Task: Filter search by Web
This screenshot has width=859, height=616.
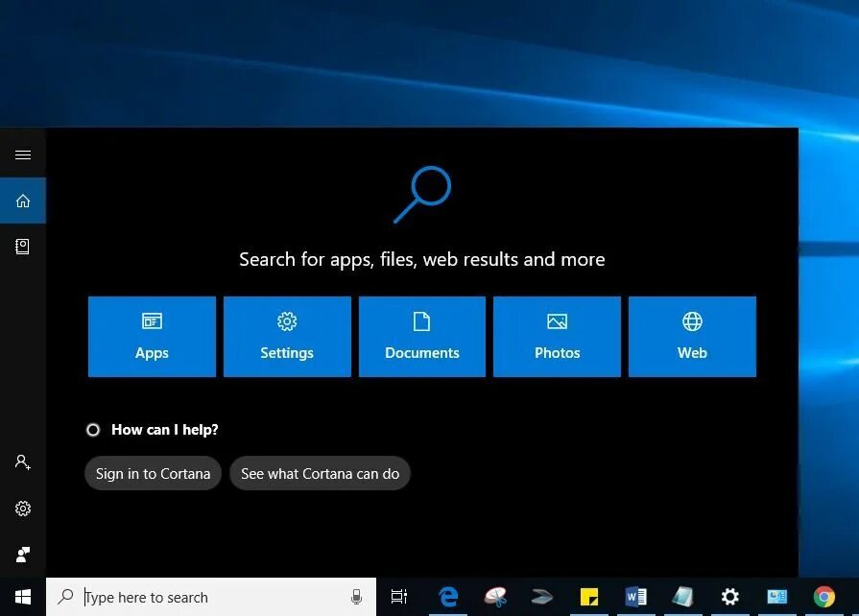Action: tap(692, 337)
